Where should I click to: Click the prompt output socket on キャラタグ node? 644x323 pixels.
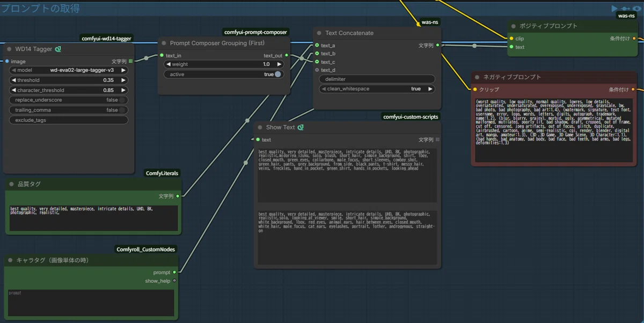point(174,273)
